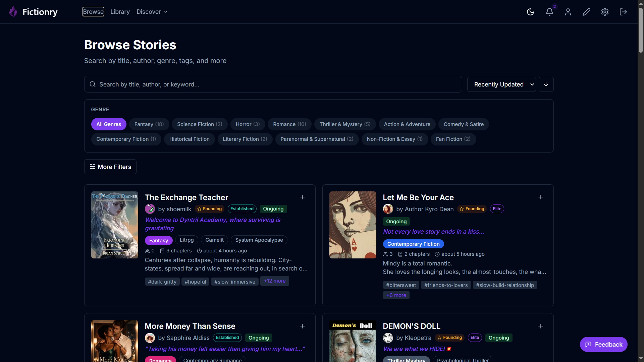Click the pencil write icon
This screenshot has width=644, height=362.
[586, 12]
